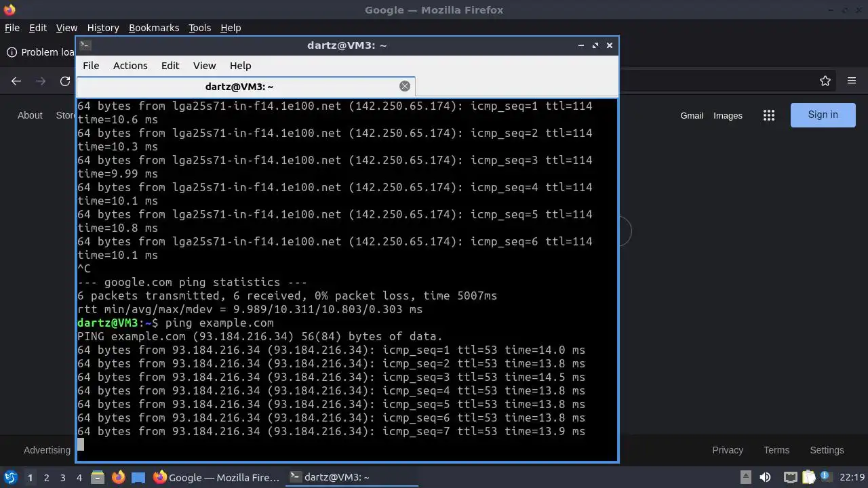Open Firefox Bookmarks menu
Screen dimensions: 868x488
[154, 28]
